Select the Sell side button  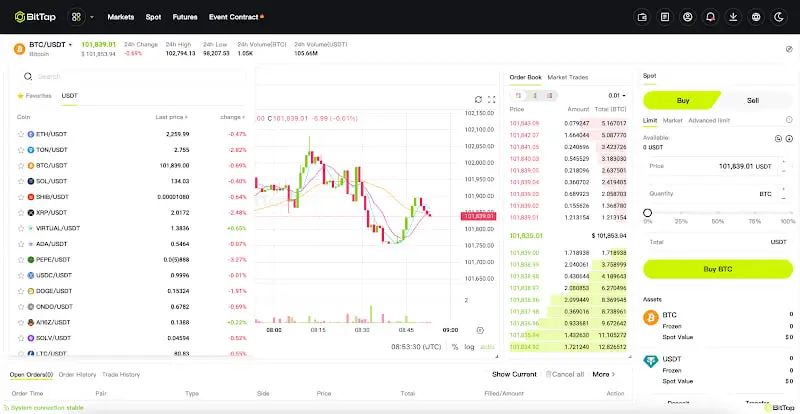click(753, 100)
